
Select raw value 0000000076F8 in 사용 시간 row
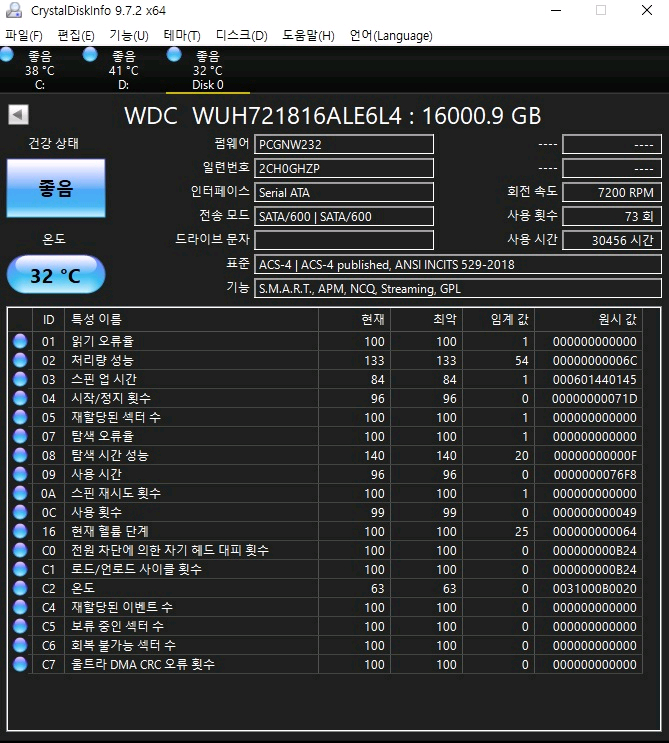coord(595,474)
